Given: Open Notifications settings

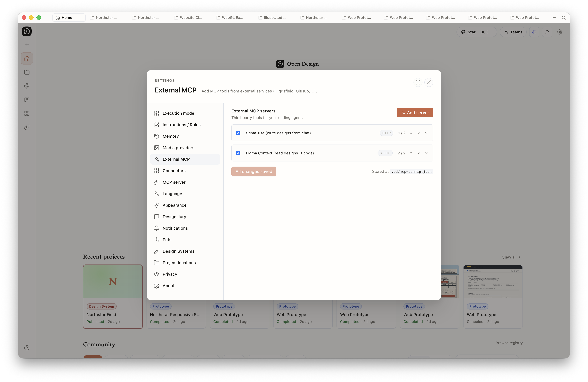Looking at the screenshot, I should (185, 228).
